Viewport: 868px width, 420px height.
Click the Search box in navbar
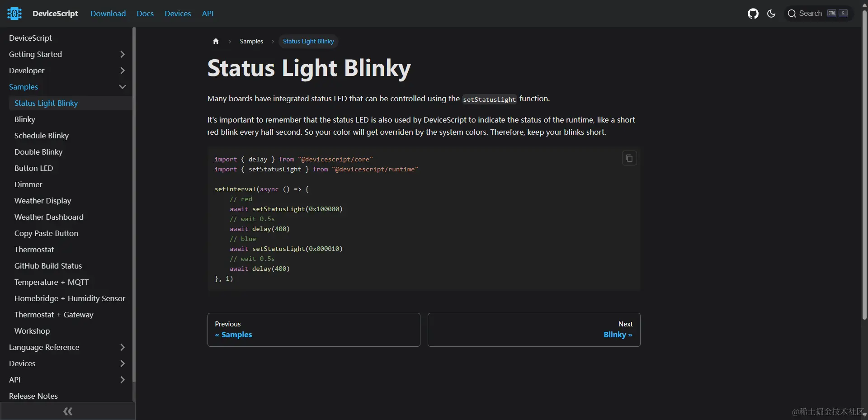click(818, 14)
